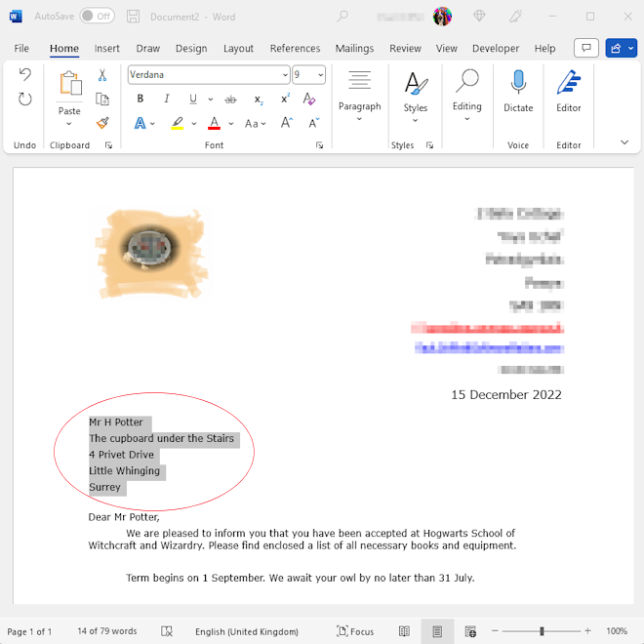Viewport: 644px width, 644px height.
Task: Switch to Review tab
Action: (405, 48)
